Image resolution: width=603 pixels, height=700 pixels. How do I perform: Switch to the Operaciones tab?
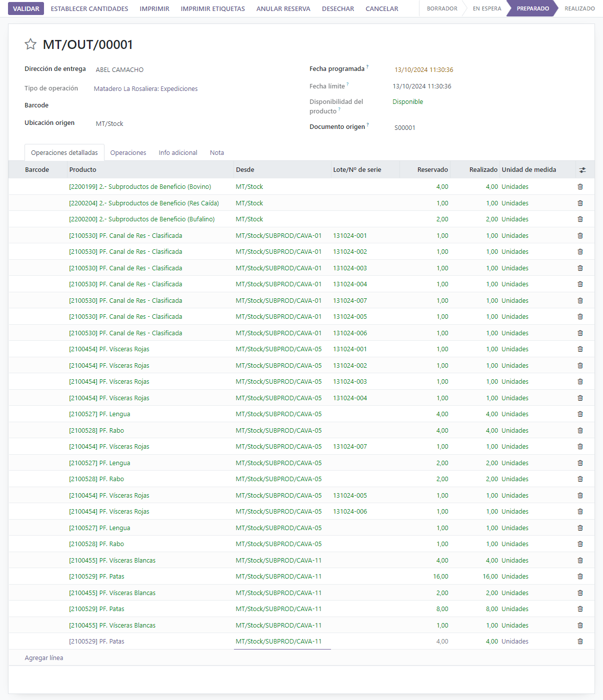128,153
